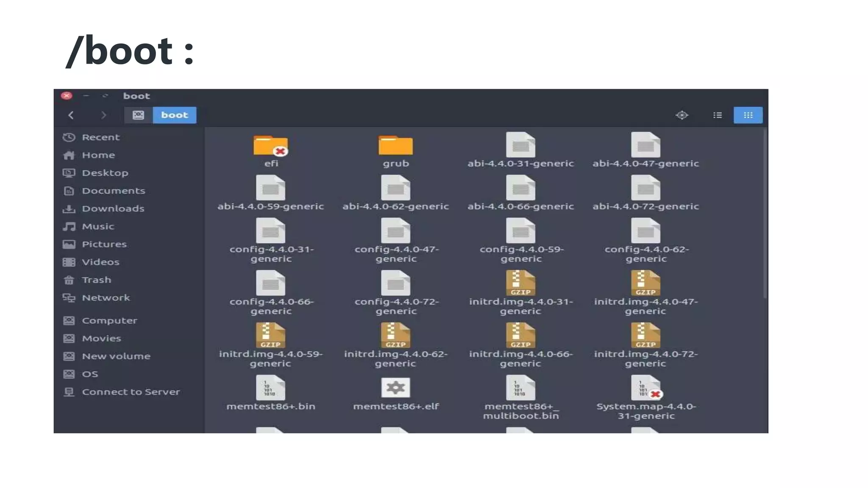Switch to list view
Image resolution: width=868 pixels, height=488 pixels.
coord(717,115)
